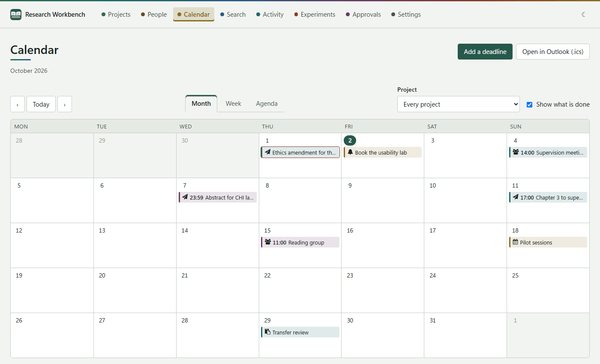Click the October 2026 label
Image resolution: width=600 pixels, height=364 pixels.
pos(29,71)
